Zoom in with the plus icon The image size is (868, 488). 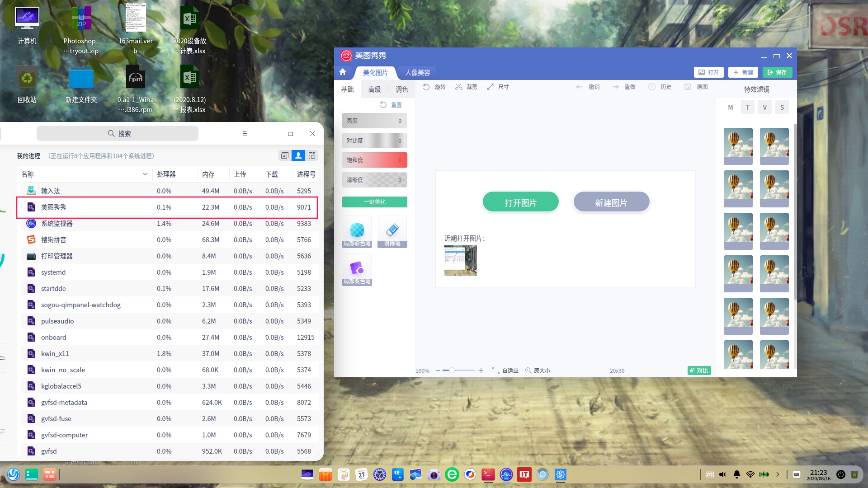(481, 371)
